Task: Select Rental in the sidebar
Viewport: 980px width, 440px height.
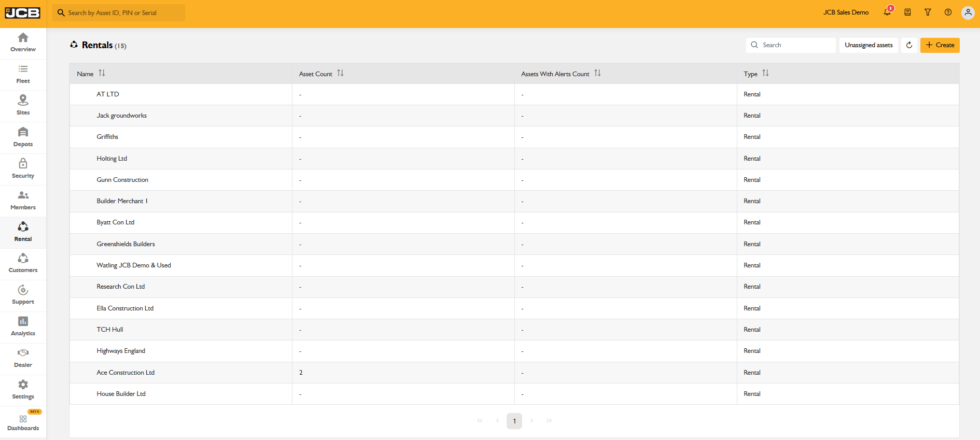Action: pos(23,232)
